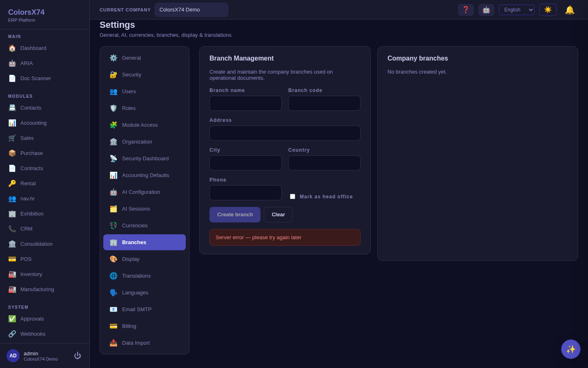Click the Webhooks link icon

(x=12, y=334)
